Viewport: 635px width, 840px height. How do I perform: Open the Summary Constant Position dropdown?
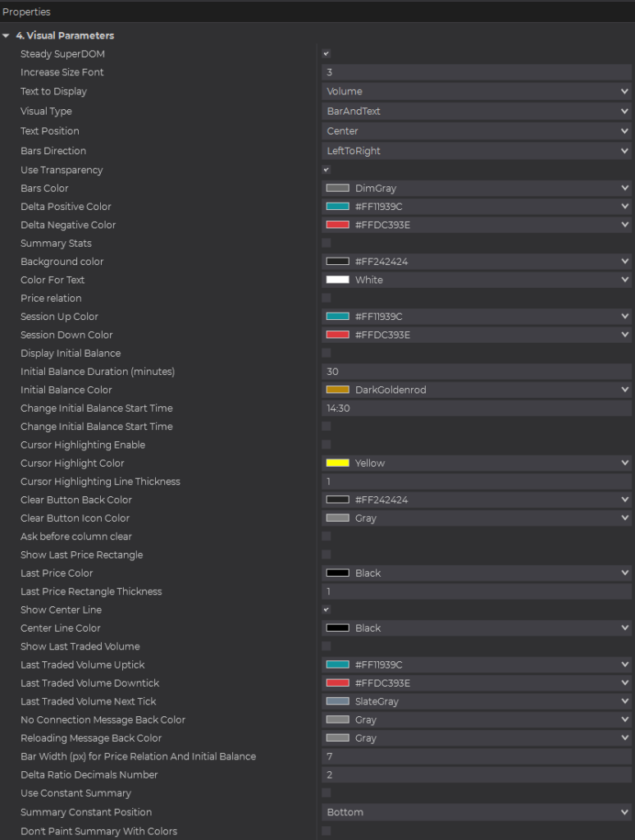pos(476,812)
